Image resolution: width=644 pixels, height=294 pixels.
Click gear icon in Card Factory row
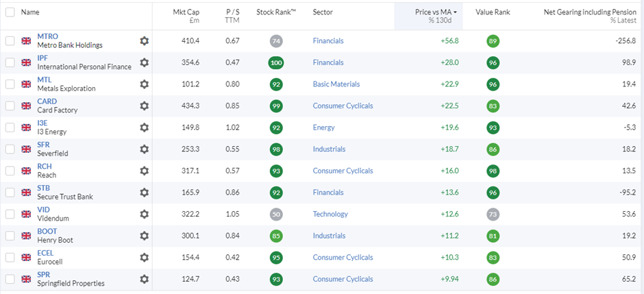(144, 106)
